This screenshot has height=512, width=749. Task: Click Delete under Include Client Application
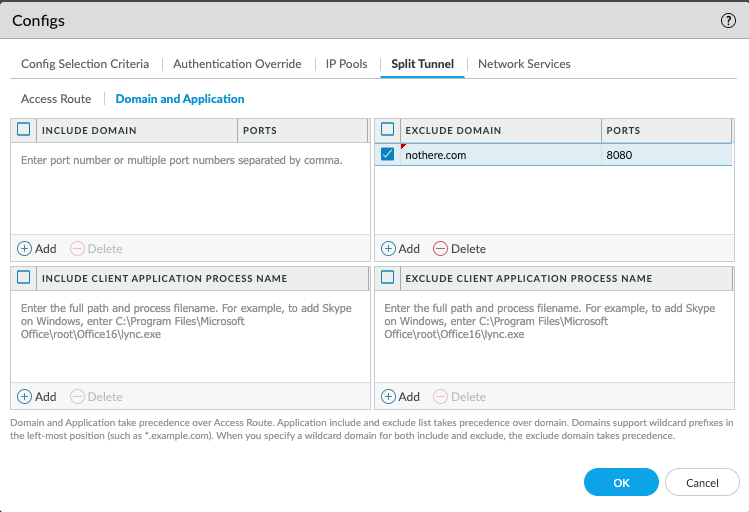[x=96, y=397]
